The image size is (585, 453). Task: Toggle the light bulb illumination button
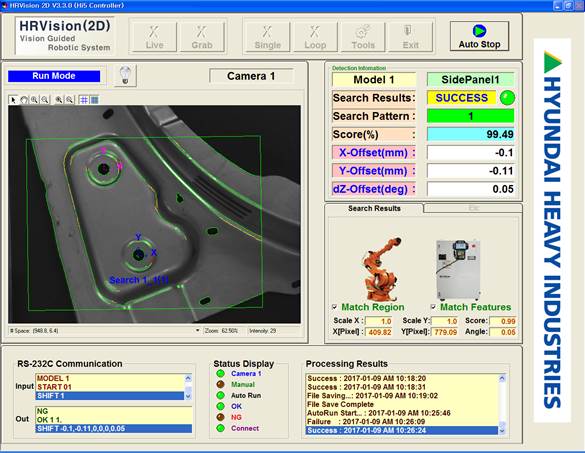pos(125,76)
